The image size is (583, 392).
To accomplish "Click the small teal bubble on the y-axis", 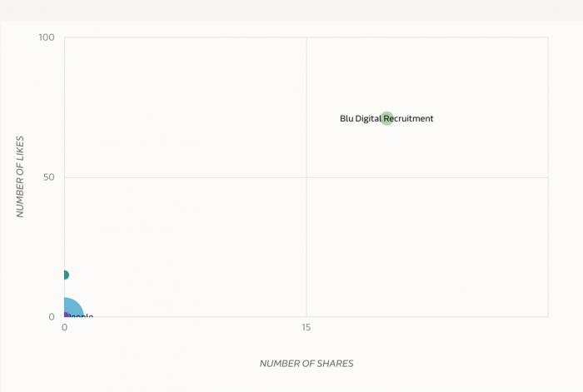I will pyautogui.click(x=64, y=275).
